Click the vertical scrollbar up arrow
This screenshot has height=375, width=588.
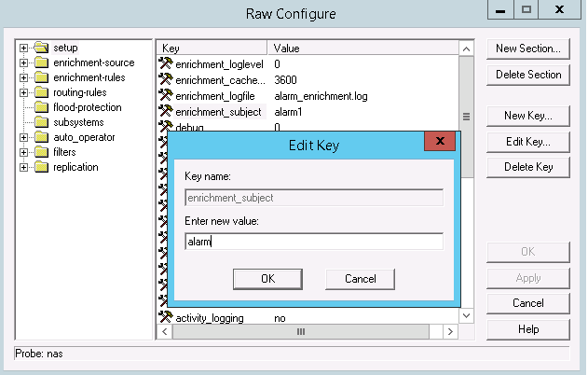coord(466,49)
